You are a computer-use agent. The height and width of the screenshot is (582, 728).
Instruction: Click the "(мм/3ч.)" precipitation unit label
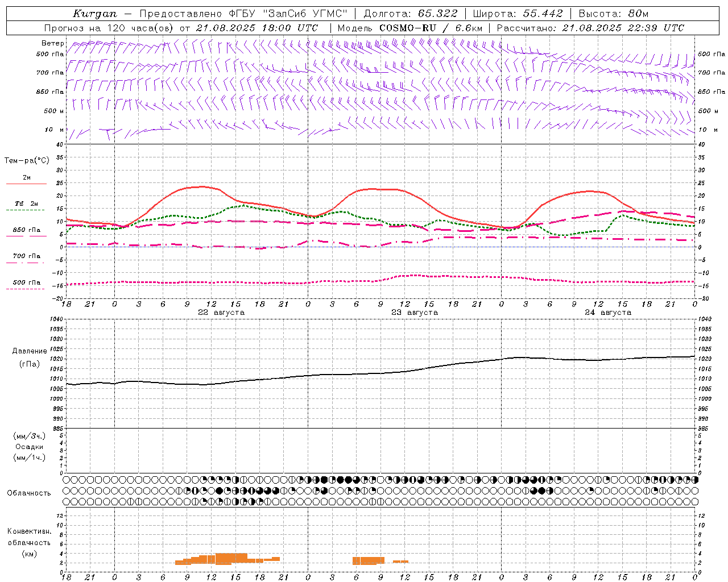[30, 436]
